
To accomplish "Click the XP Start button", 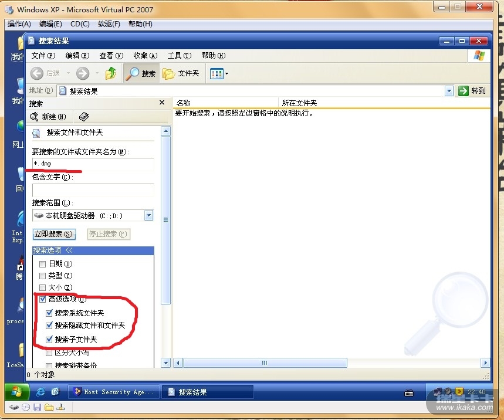I will pyautogui.click(x=17, y=392).
